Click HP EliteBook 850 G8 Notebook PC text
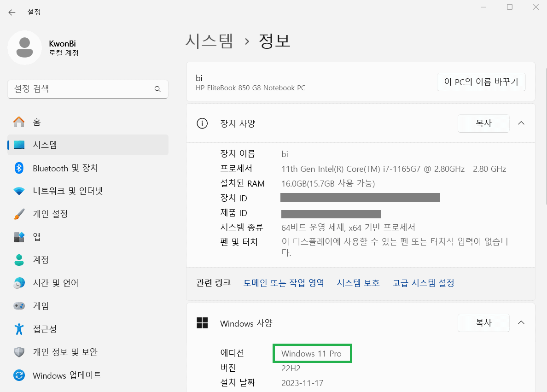Viewport: 547px width, 392px height. (250, 88)
